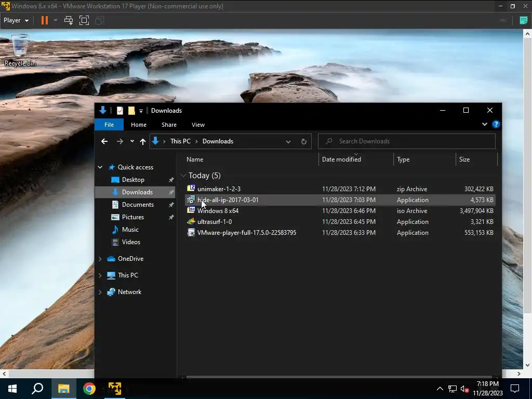The height and width of the screenshot is (399, 532).
Task: Click muted volume tray icon
Action: click(465, 389)
